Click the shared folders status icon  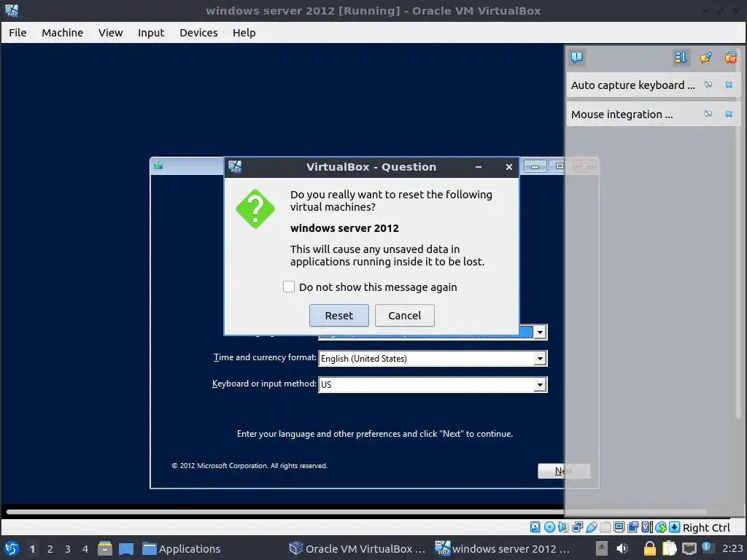click(605, 527)
